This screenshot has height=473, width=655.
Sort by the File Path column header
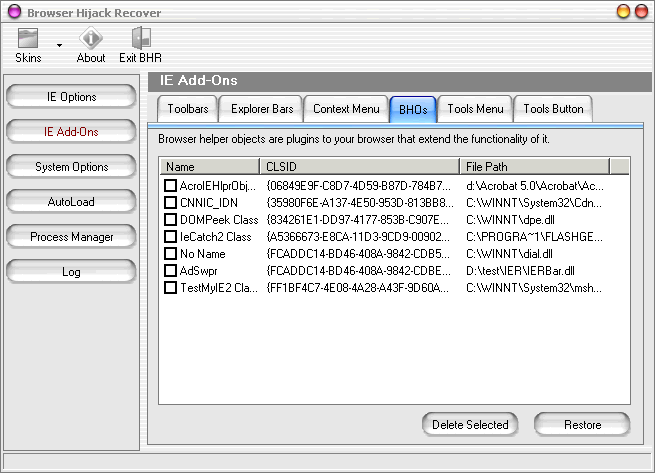[535, 167]
